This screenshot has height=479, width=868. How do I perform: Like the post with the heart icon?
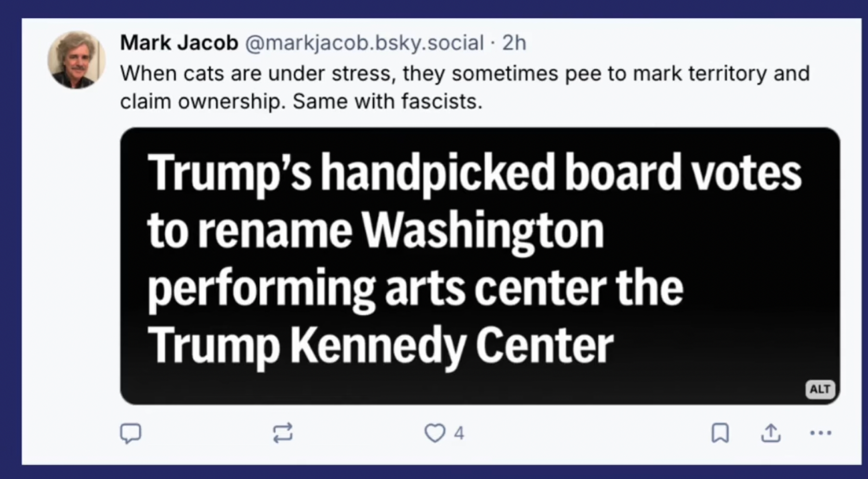(435, 433)
